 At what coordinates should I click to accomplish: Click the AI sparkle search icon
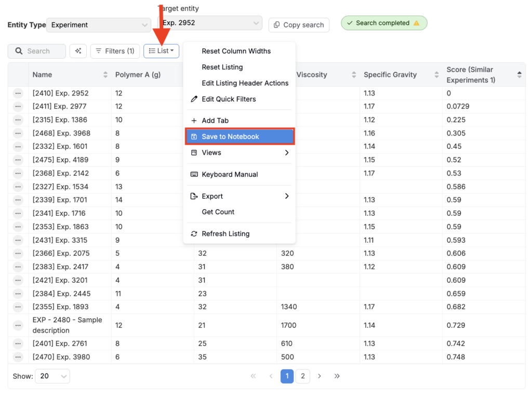(x=78, y=51)
